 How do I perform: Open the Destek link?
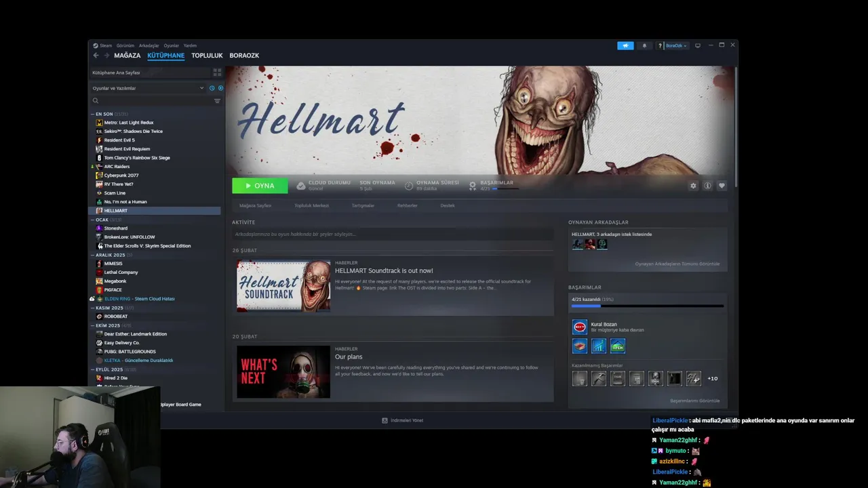pos(448,205)
